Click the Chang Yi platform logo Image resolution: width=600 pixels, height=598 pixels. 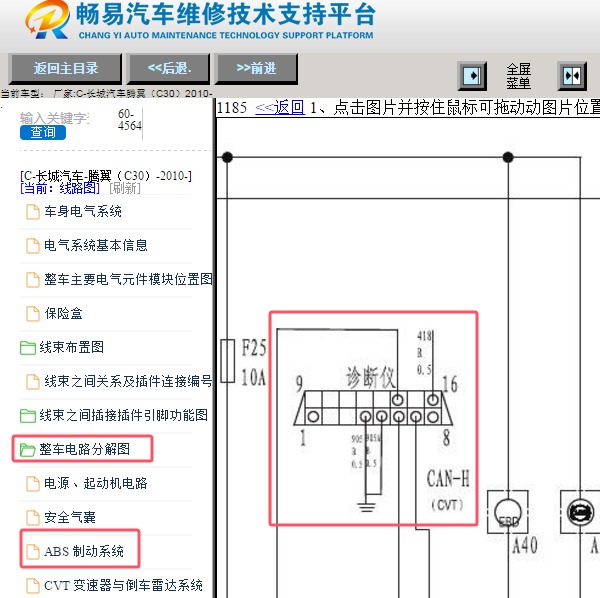coord(47,20)
